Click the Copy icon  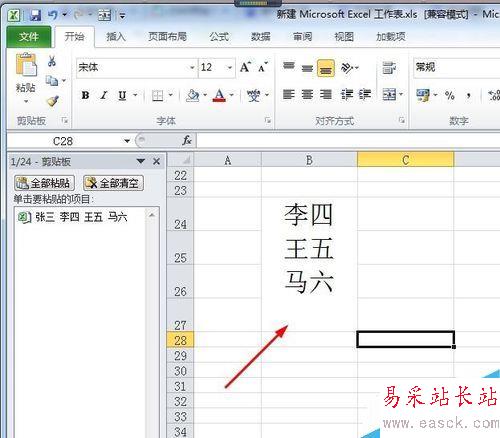pyautogui.click(x=52, y=80)
